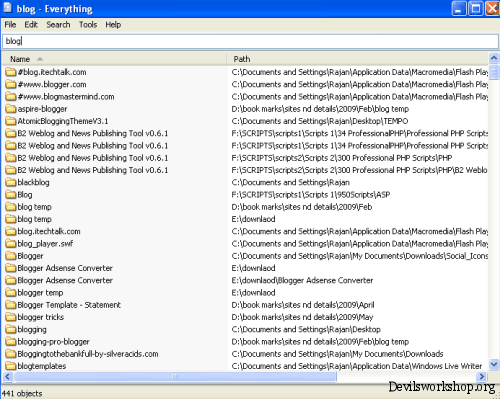Viewport: 500px width, 399px height.
Task: Click folder icon of blog_player.swf
Action: click(11, 244)
